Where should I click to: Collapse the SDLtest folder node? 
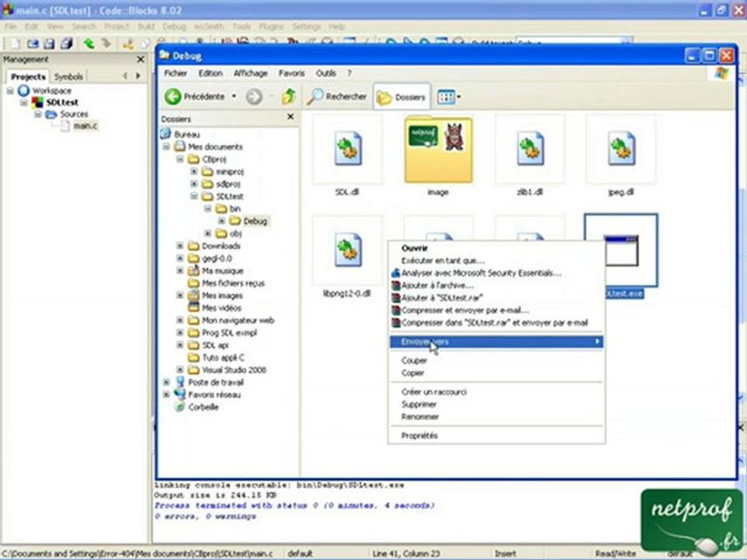[194, 196]
